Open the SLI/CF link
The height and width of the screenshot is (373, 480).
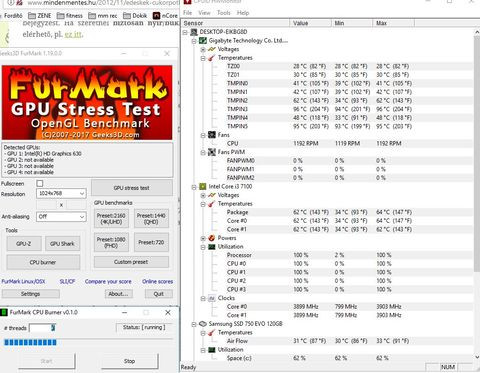67,282
